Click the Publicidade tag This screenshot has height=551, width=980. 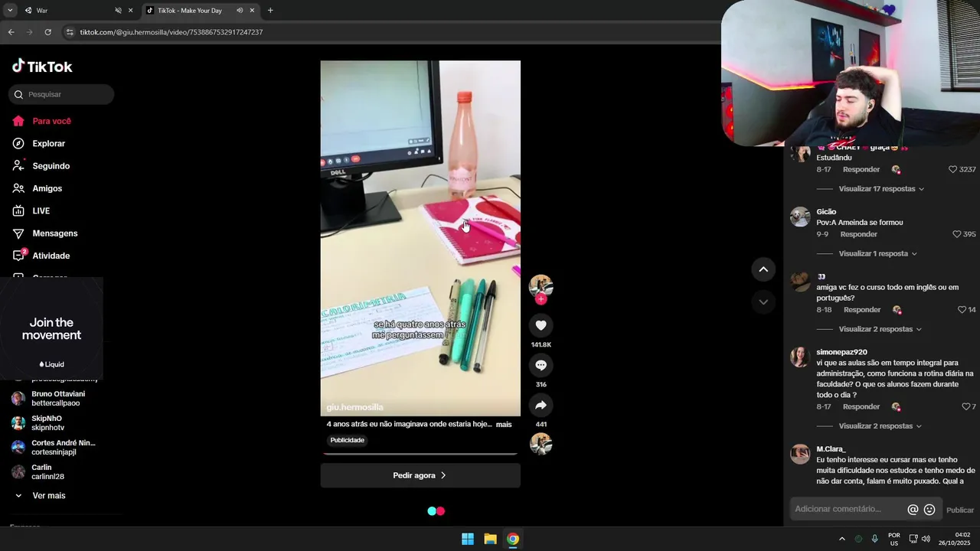[348, 440]
